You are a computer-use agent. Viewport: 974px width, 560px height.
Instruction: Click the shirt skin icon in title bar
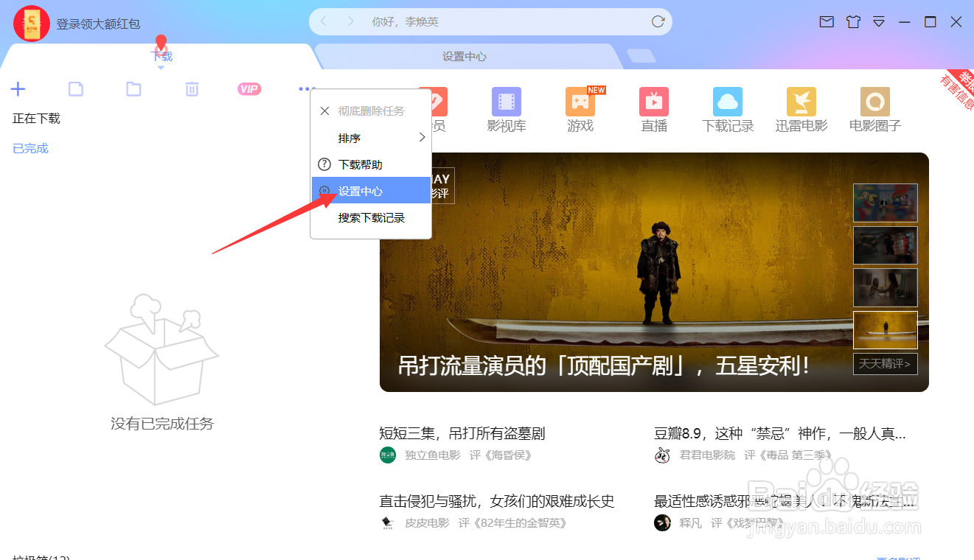point(853,22)
